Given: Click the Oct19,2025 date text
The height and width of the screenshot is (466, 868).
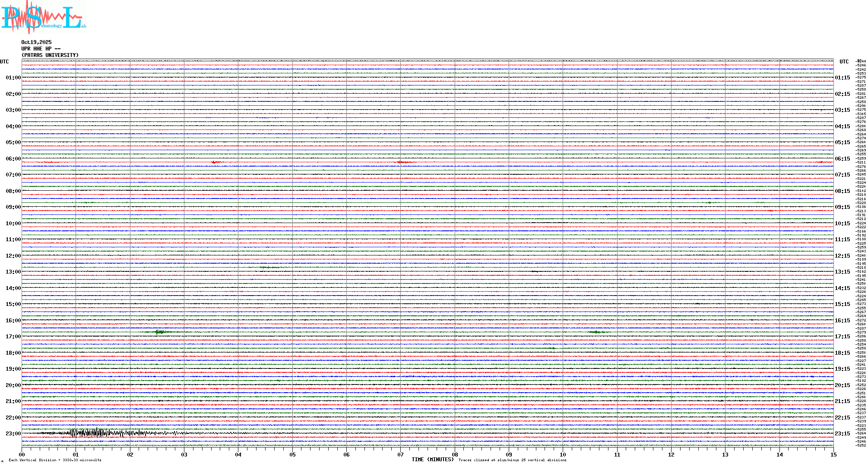Looking at the screenshot, I should point(36,42).
